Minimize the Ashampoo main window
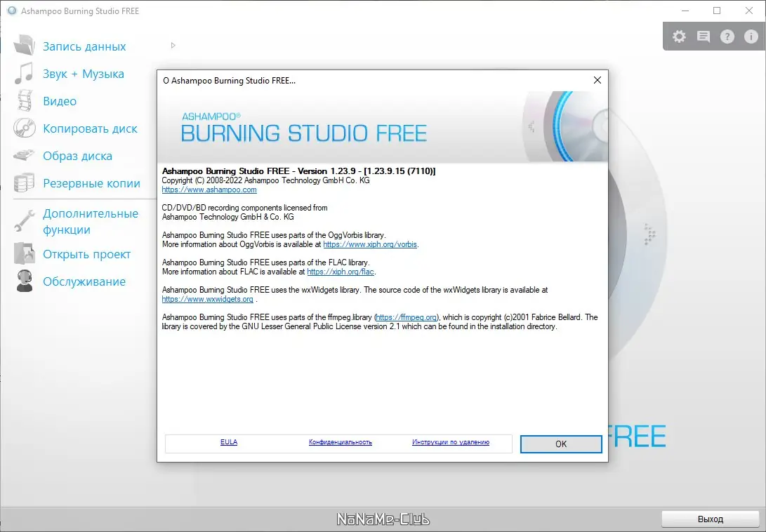Screen dimensions: 766x532 point(685,11)
